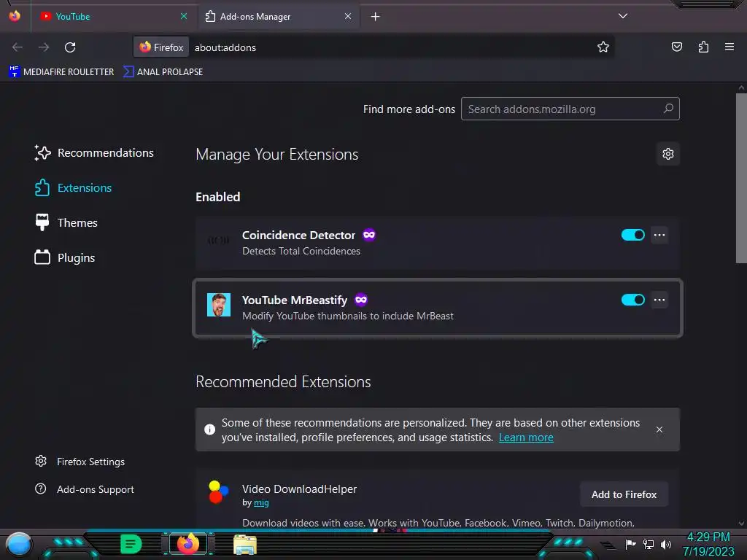
Task: Open the YouTube MrBeastify title
Action: click(295, 300)
